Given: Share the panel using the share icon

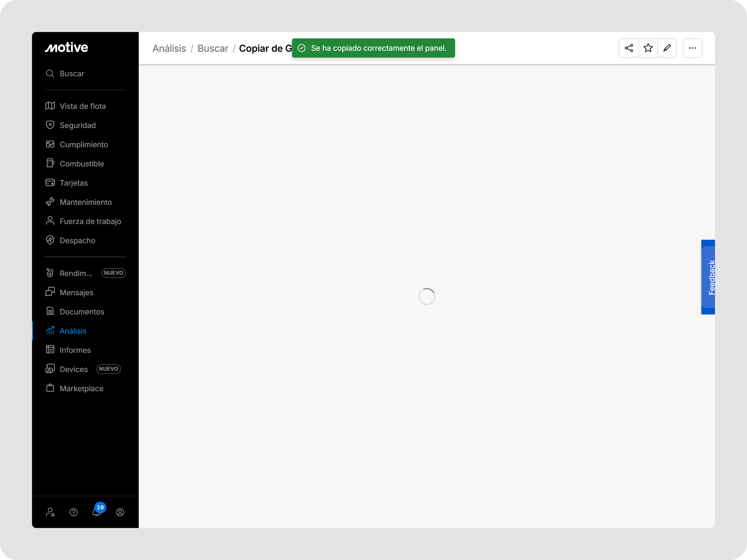Looking at the screenshot, I should tap(629, 48).
